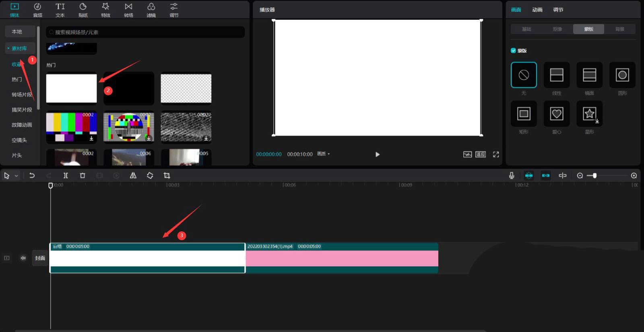Zoom out the timeline
644x332 pixels.
(x=580, y=175)
